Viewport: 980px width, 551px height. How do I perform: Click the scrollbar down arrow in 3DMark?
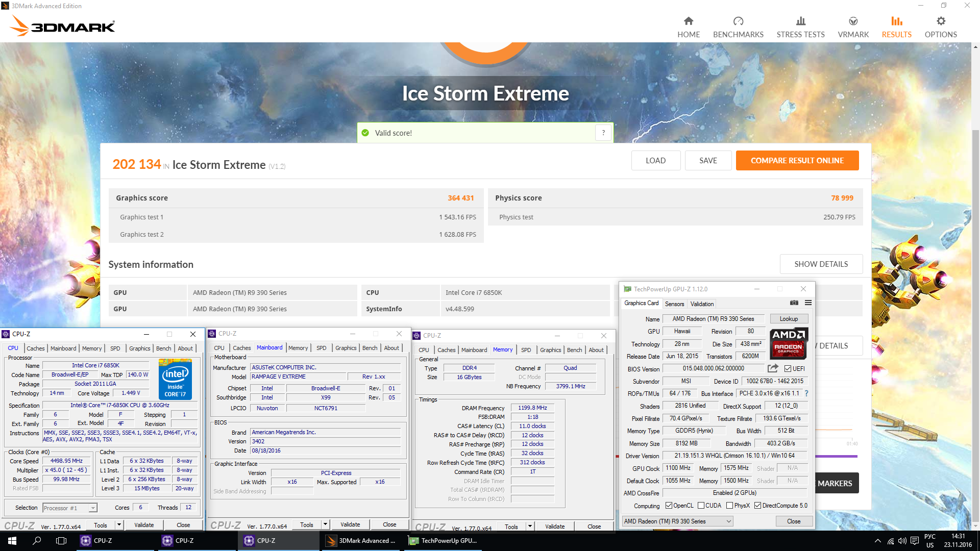[975, 526]
